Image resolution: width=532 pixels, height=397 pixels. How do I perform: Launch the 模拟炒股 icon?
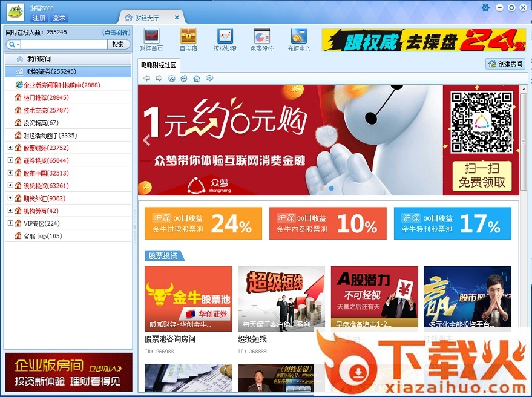click(x=225, y=40)
